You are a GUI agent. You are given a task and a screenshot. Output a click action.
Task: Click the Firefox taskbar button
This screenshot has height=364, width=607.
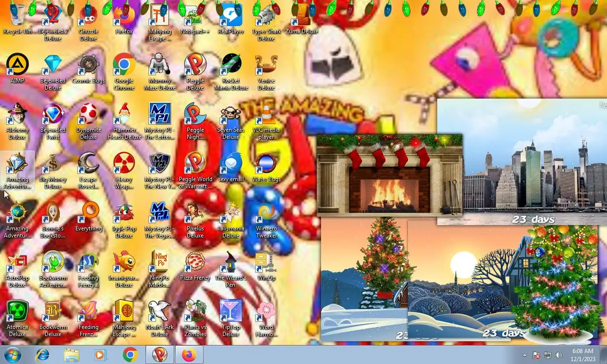[189, 355]
